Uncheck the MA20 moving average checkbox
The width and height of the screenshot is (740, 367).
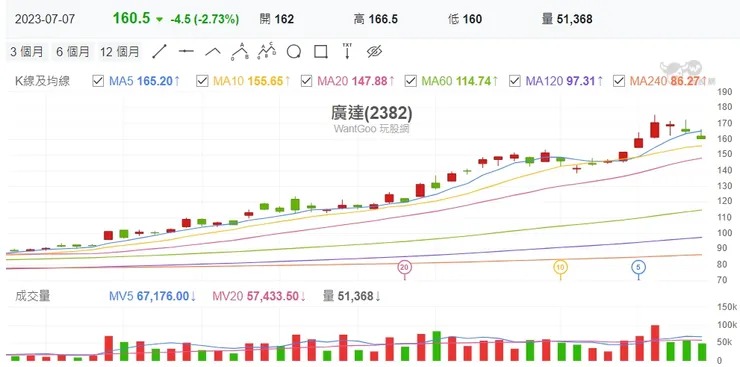coord(306,81)
